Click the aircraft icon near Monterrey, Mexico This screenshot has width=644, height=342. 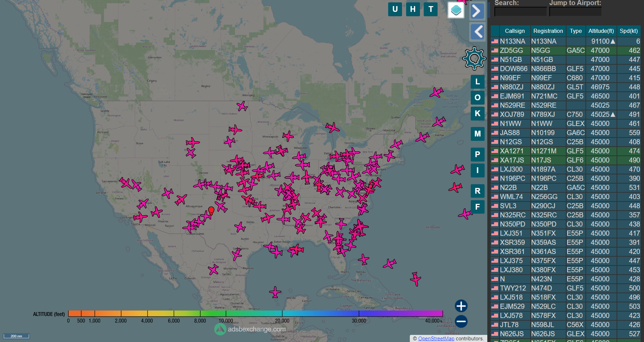tap(213, 270)
